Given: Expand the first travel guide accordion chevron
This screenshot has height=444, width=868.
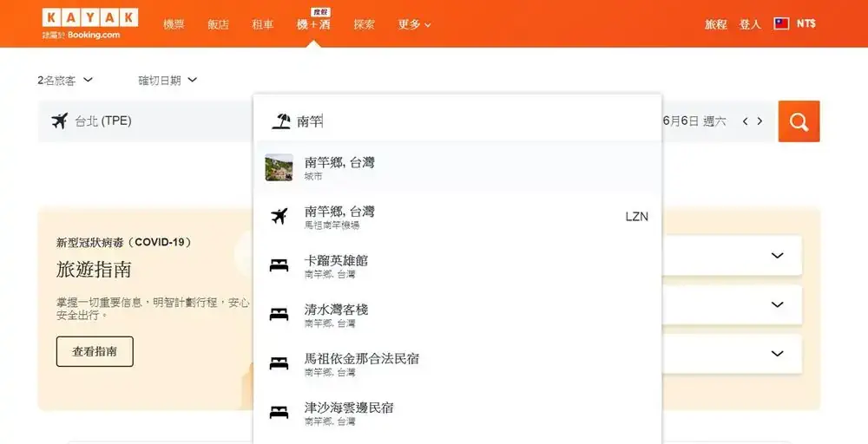Looking at the screenshot, I should pyautogui.click(x=777, y=256).
